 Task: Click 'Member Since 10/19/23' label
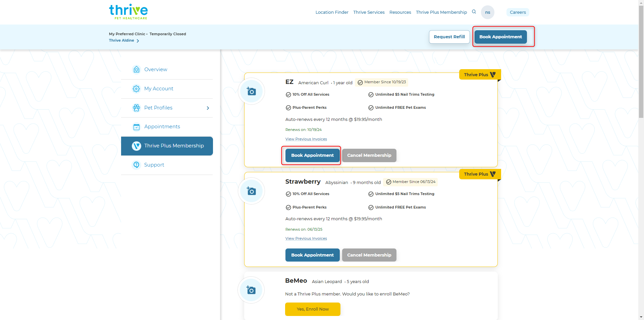[x=385, y=82]
